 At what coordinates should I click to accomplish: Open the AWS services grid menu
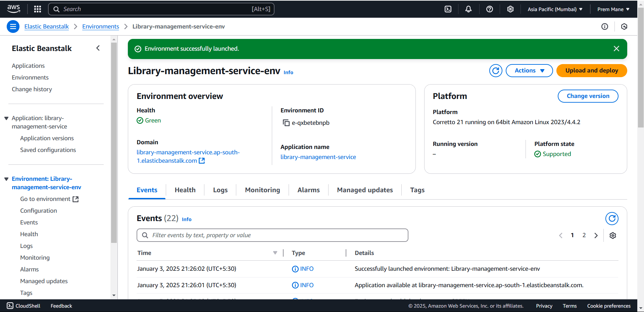[38, 9]
